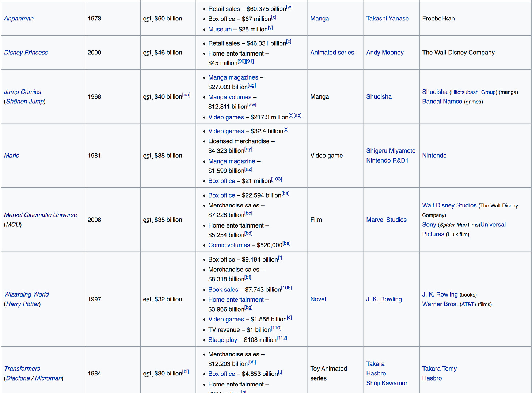Image resolution: width=532 pixels, height=393 pixels.
Task: Open the Transformers franchise link
Action: coord(22,369)
